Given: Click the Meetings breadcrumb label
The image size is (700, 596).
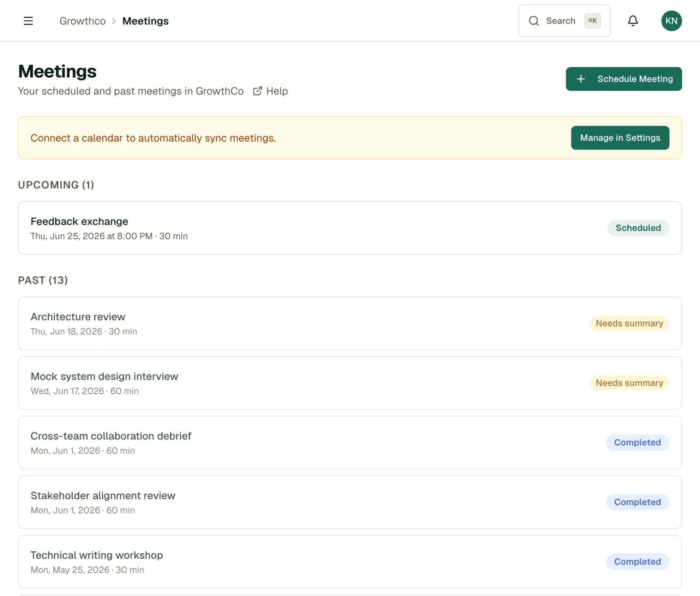Looking at the screenshot, I should [x=145, y=21].
